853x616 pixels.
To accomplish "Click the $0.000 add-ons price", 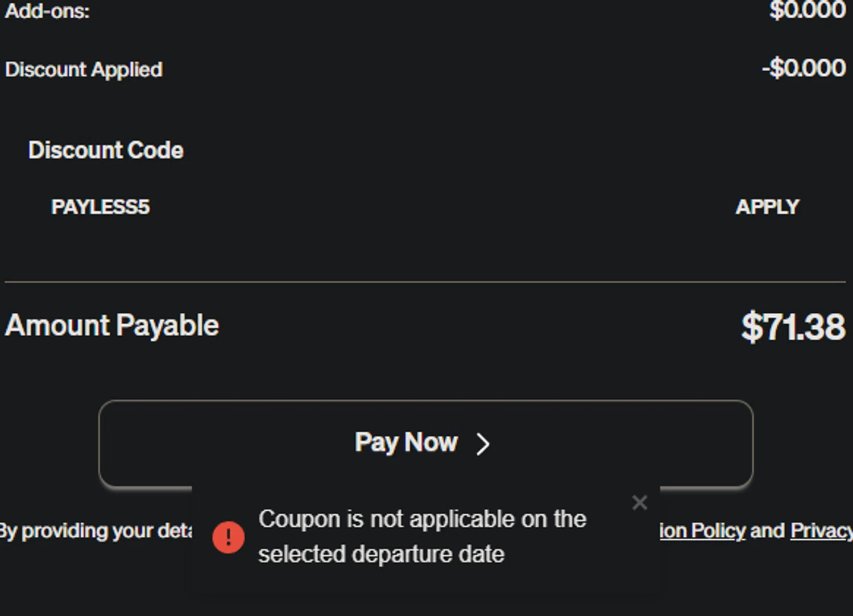I will click(807, 10).
